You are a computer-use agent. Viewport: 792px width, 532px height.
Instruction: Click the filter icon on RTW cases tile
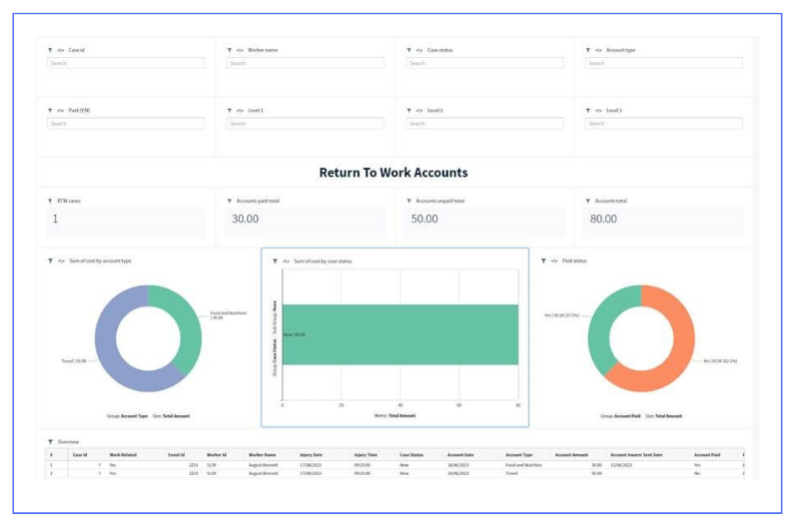[50, 201]
